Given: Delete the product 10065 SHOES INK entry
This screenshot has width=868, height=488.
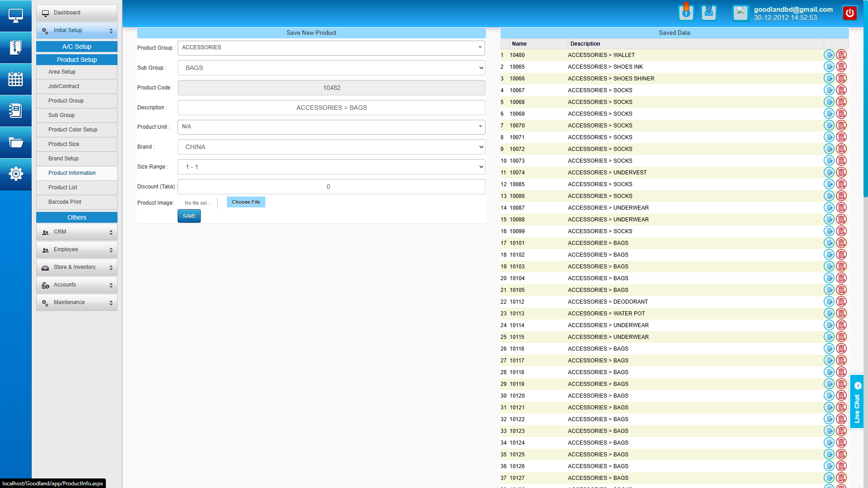Looking at the screenshot, I should [841, 66].
